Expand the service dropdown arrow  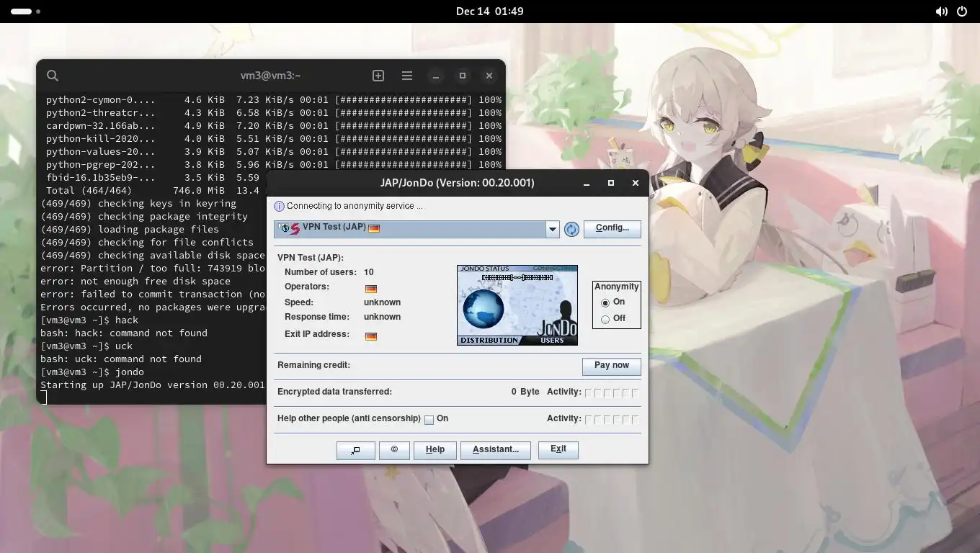point(553,229)
